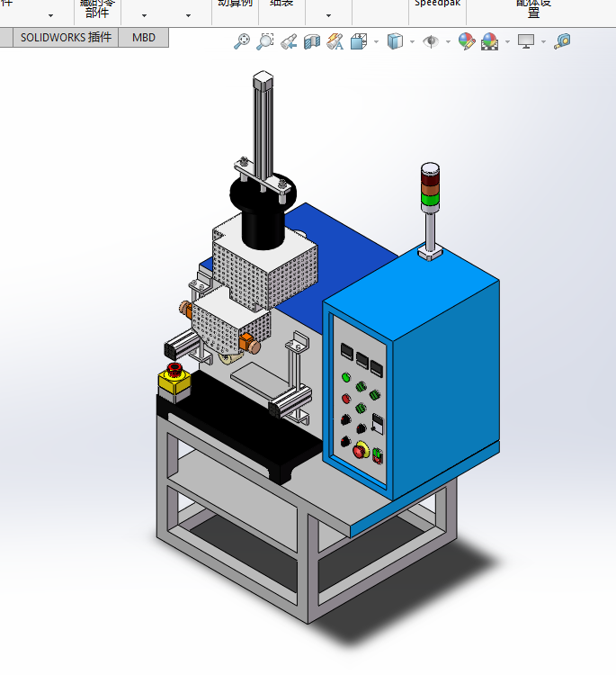Click the View Settings monitor icon

(526, 41)
